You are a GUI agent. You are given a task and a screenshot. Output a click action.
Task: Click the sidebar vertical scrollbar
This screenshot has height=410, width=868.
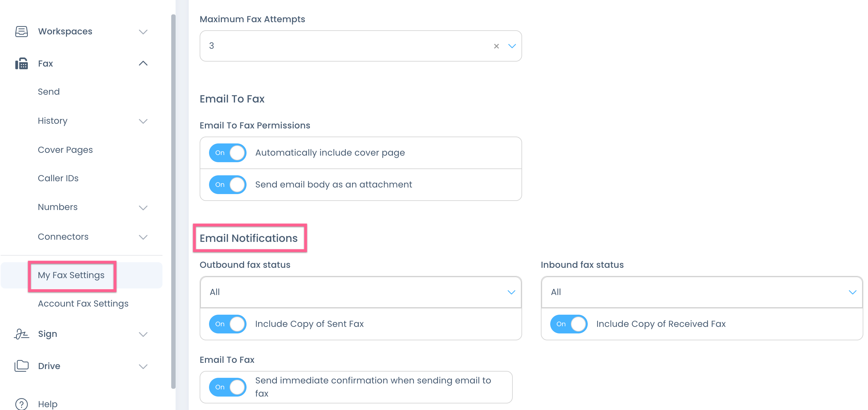[x=173, y=202]
